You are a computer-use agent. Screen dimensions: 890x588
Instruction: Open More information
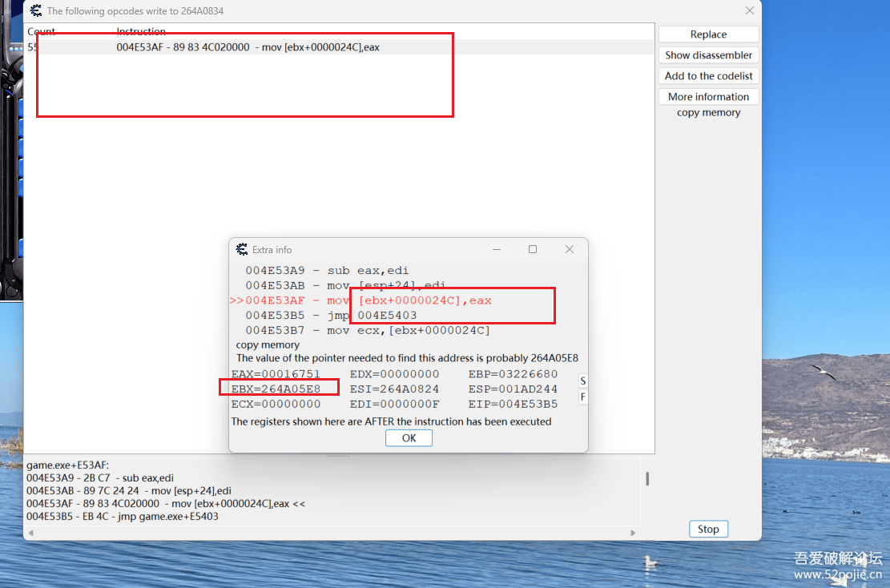(x=708, y=96)
